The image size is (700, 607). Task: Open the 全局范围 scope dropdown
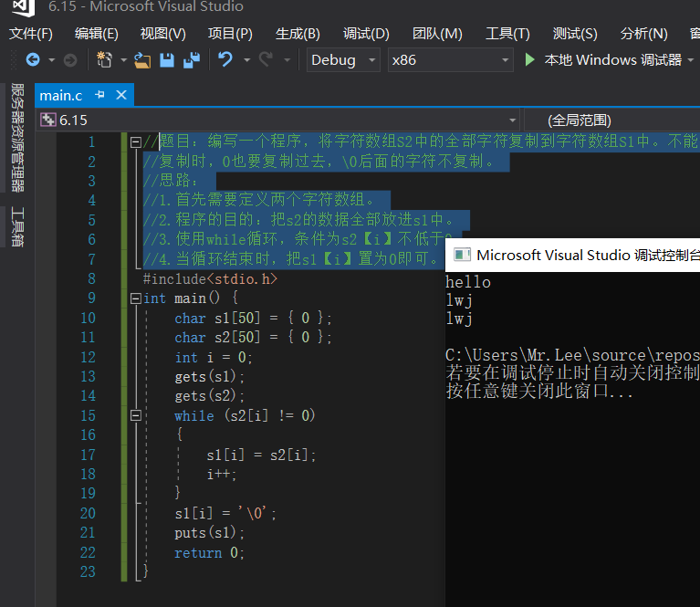tap(612, 120)
